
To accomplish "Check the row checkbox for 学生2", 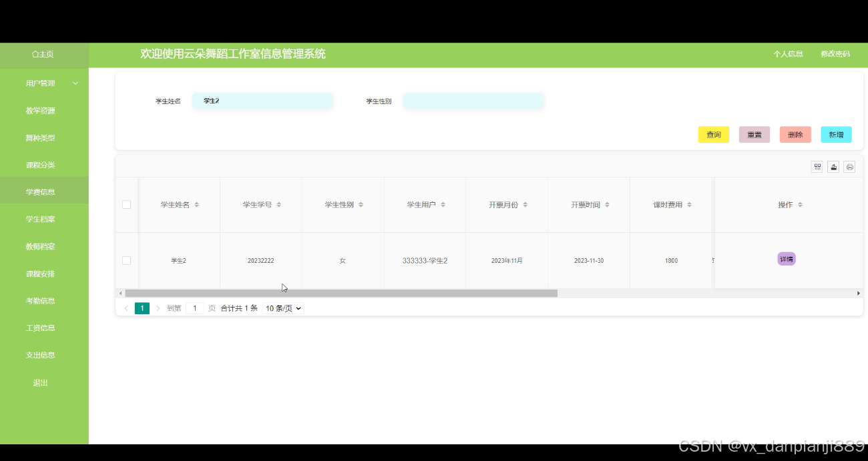I will 126,260.
